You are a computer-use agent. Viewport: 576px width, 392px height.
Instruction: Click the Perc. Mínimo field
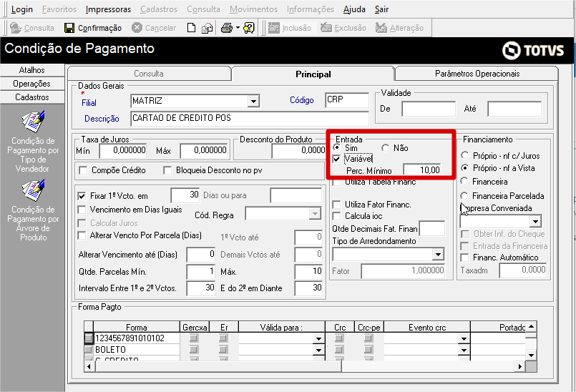click(421, 170)
